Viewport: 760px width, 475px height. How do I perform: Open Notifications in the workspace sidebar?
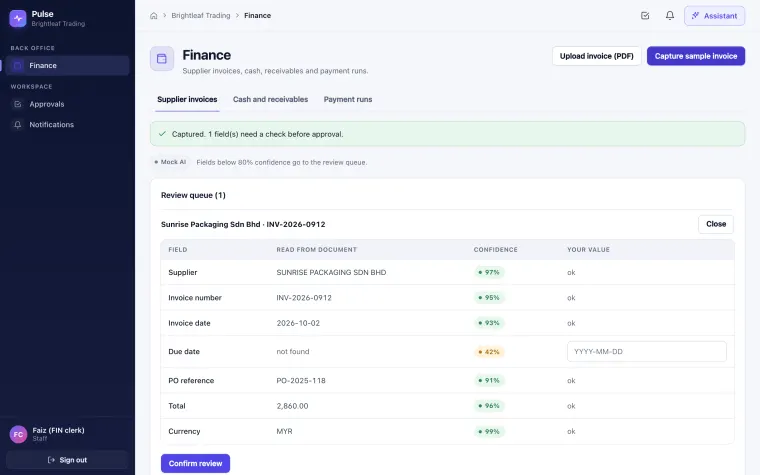tap(67, 125)
